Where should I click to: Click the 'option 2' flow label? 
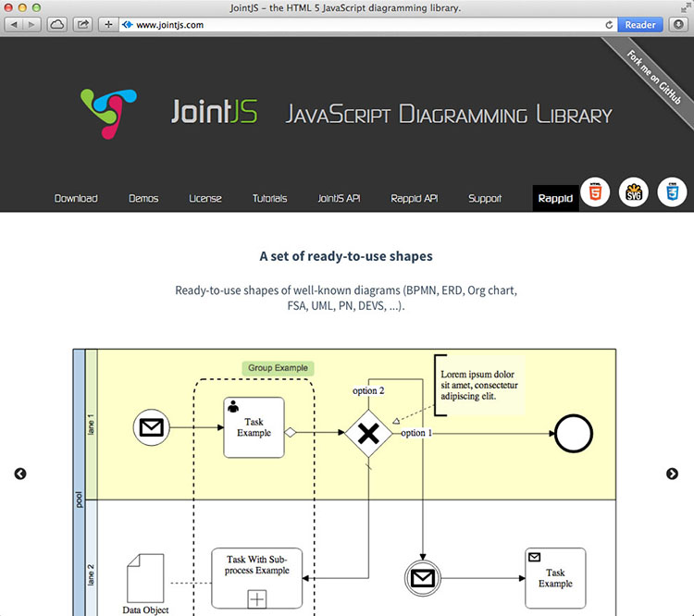click(368, 390)
